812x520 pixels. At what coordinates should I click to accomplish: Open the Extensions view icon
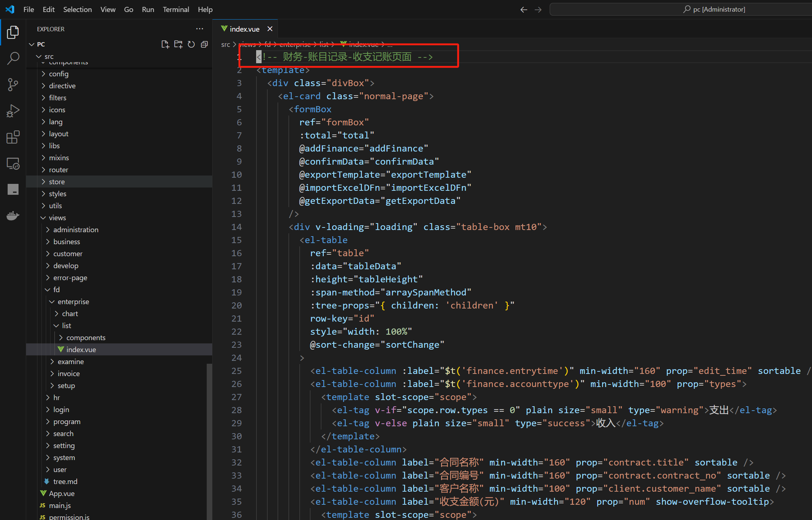[13, 137]
